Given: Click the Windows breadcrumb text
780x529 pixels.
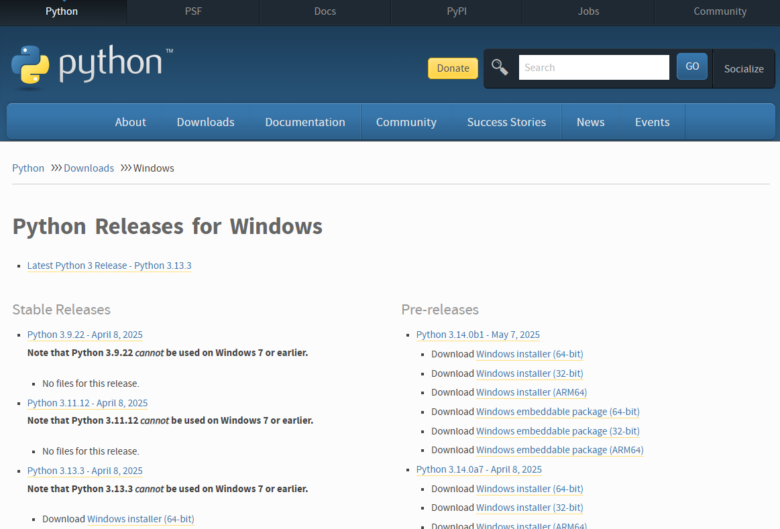Looking at the screenshot, I should pyautogui.click(x=153, y=168).
